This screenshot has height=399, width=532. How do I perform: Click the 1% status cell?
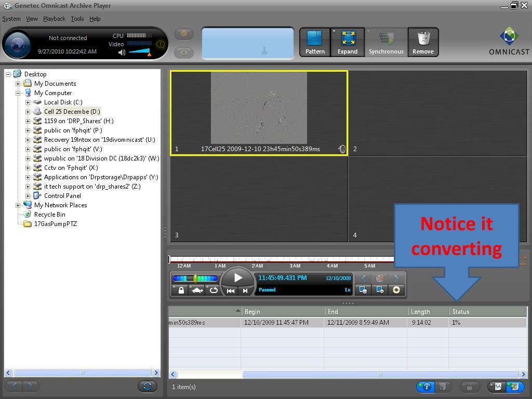click(x=487, y=322)
